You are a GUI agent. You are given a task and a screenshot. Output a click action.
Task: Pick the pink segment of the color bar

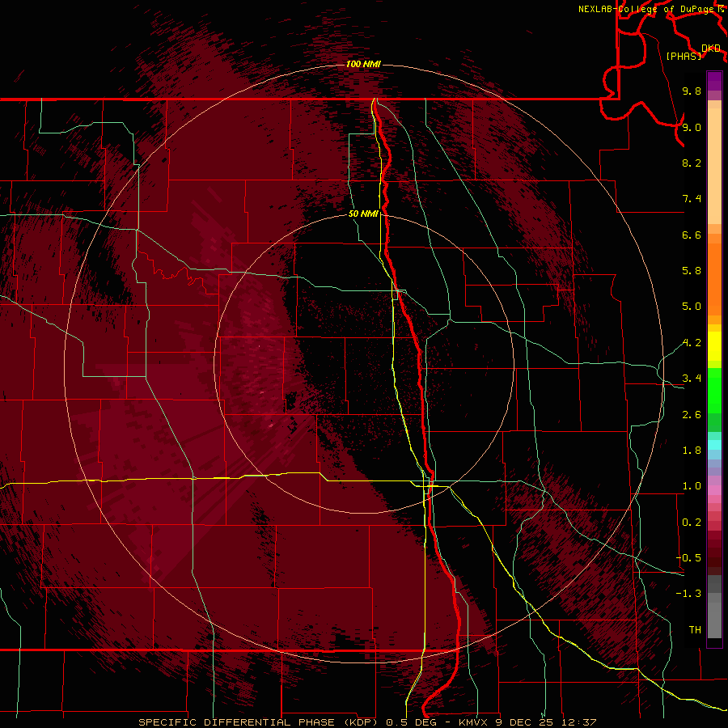click(714, 490)
